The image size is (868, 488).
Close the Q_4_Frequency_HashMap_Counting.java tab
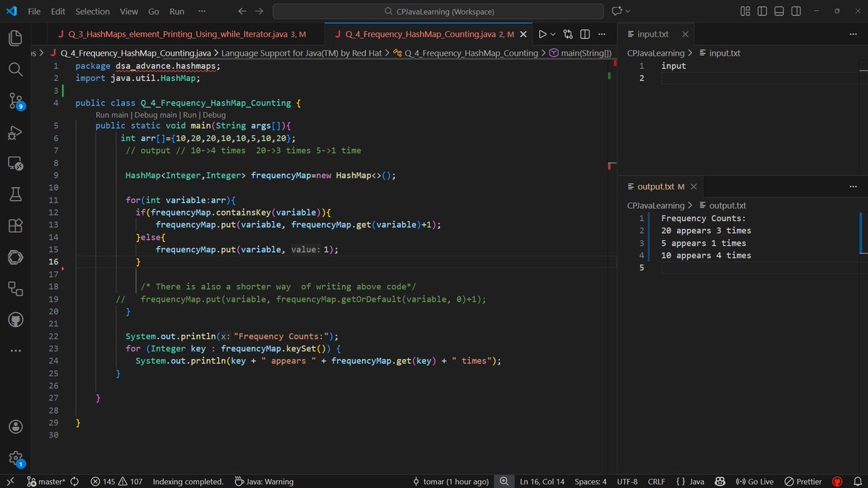pos(524,34)
